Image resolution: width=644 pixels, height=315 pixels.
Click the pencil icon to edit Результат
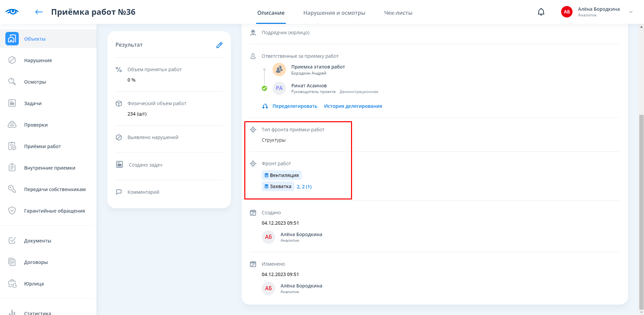click(x=219, y=45)
